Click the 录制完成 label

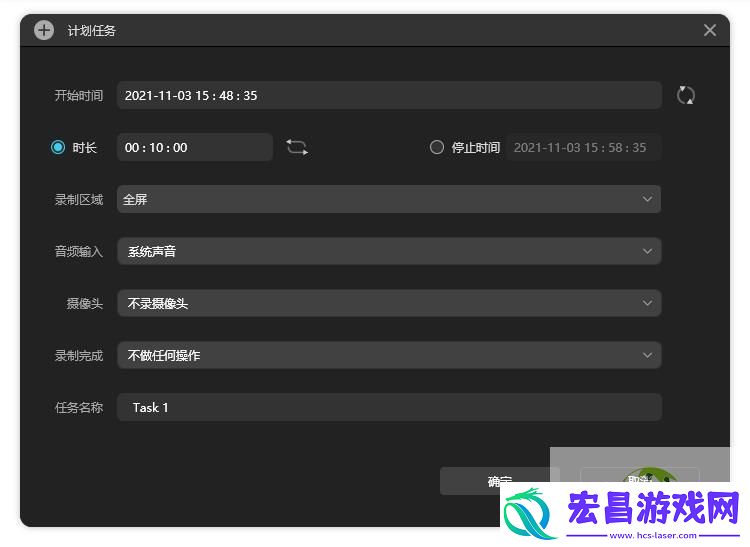[79, 355]
